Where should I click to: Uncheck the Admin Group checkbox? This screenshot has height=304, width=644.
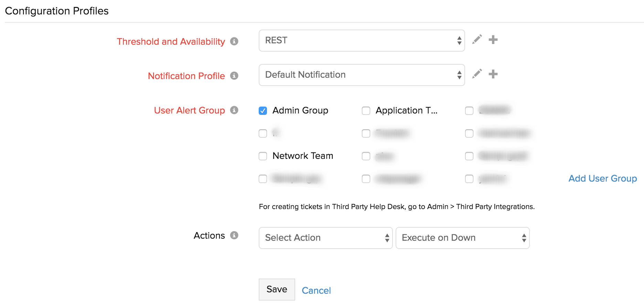click(263, 111)
